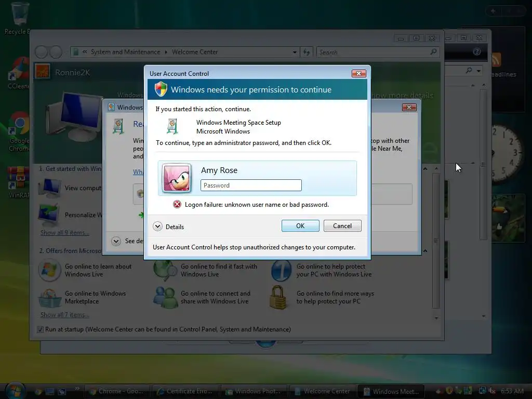Click Welcome Center breadcrumb

tap(195, 52)
